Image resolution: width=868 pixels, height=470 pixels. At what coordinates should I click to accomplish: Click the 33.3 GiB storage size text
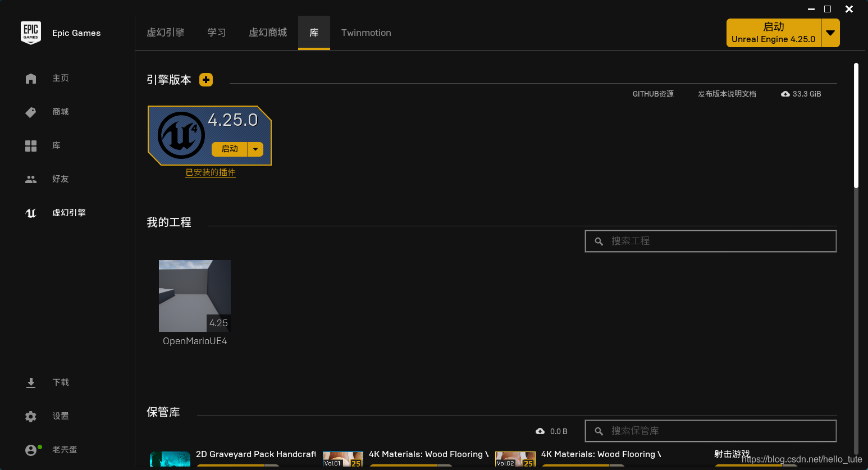[x=807, y=94]
